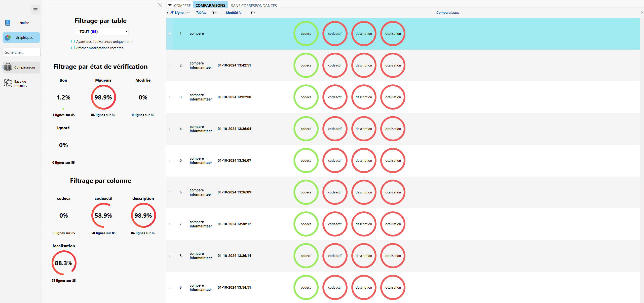
Task: Click the hamburger menu at top left
Action: click(35, 10)
